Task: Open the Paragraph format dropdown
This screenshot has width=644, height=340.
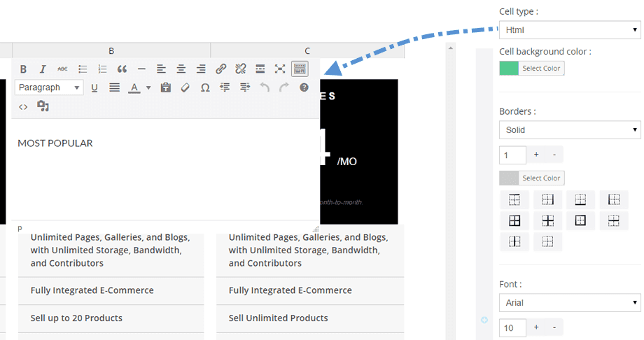Action: (x=49, y=87)
